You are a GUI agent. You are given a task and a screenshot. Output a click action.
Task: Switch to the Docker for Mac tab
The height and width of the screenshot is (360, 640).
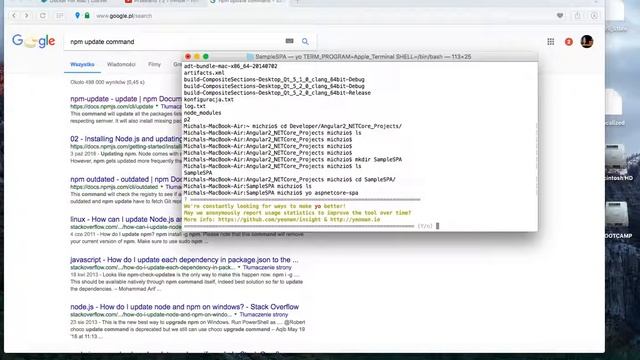76,2
